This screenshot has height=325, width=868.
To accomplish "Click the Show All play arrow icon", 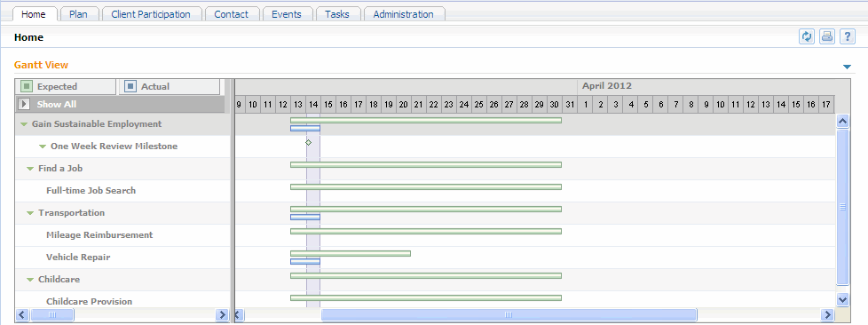I will [24, 104].
